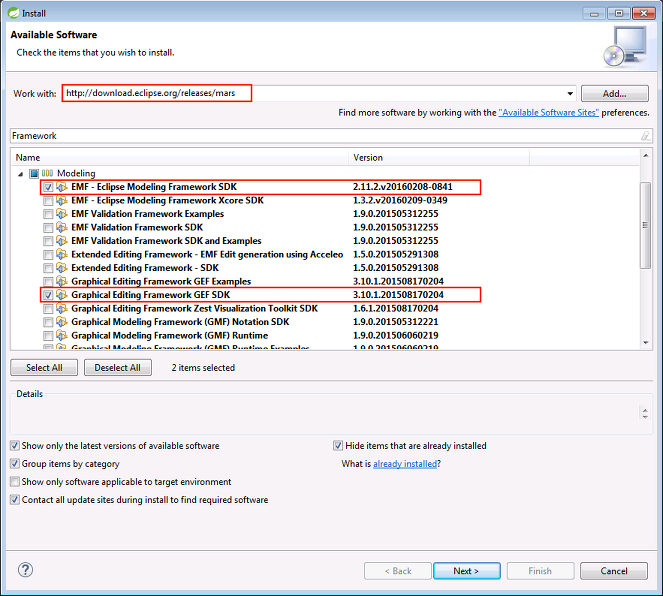The image size is (663, 596).
Task: Click Select All button
Action: point(44,368)
